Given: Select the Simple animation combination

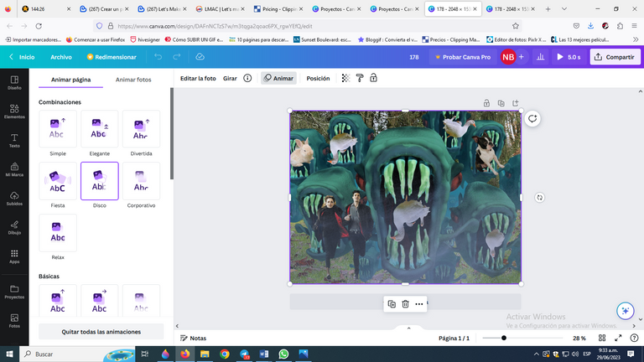Looking at the screenshot, I should coord(58,129).
